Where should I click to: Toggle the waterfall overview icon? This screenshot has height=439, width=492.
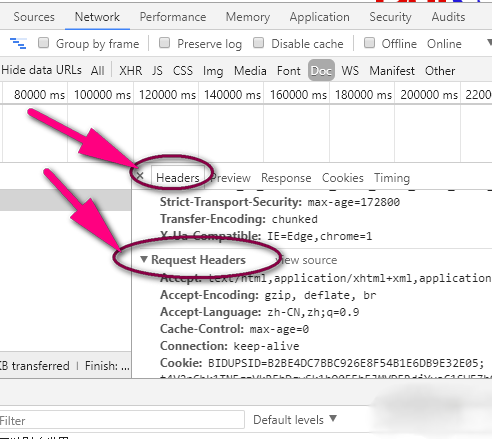(x=18, y=44)
